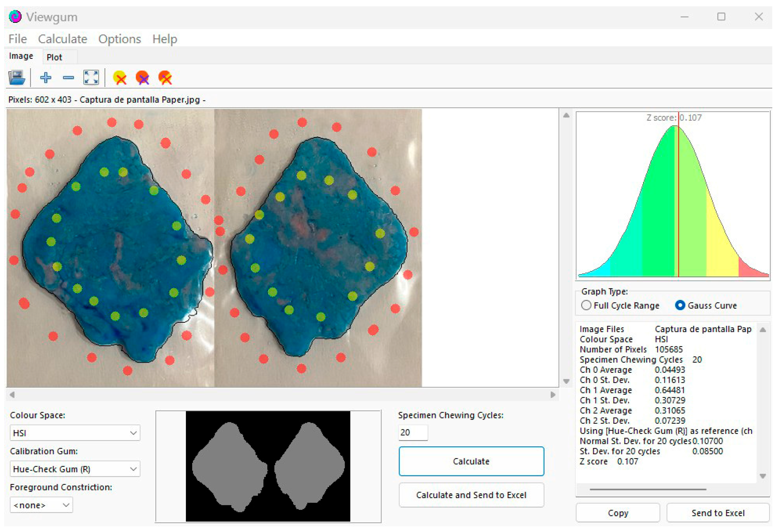Click the Viewgum logo in the title bar
This screenshot has width=777, height=532.
tap(15, 17)
